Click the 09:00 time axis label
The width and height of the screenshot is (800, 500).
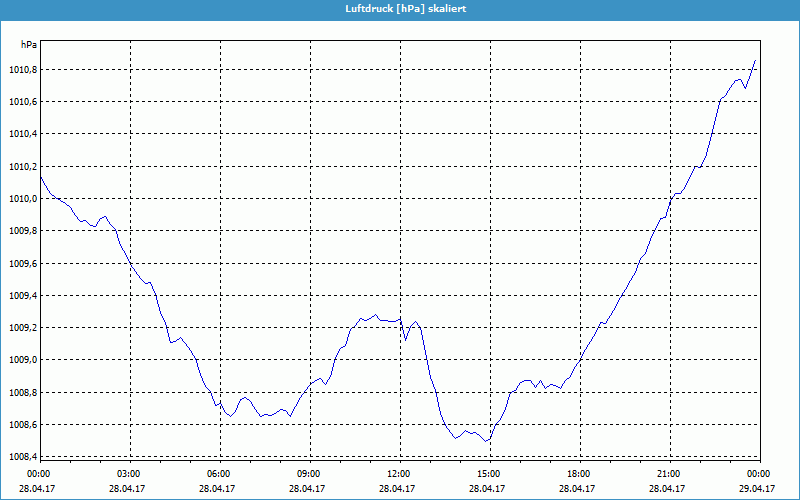pyautogui.click(x=308, y=473)
